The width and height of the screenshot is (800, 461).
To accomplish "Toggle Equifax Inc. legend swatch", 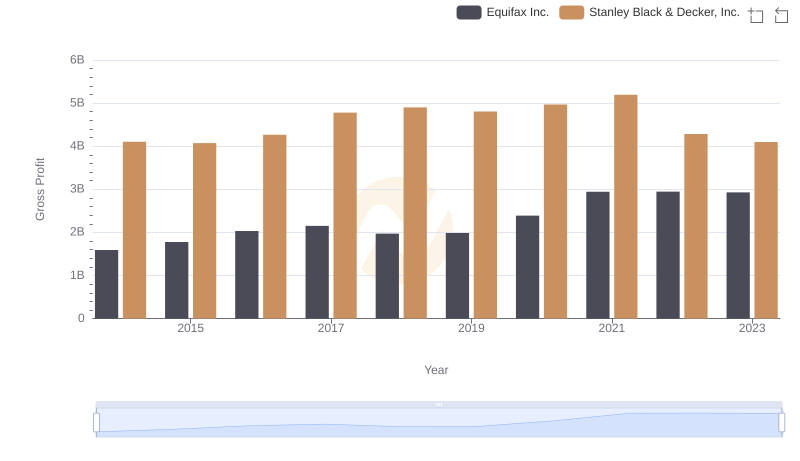I will pos(469,12).
